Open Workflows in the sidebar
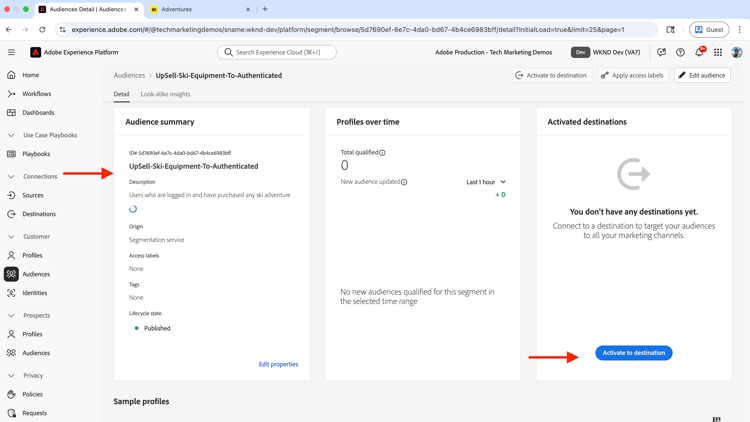The height and width of the screenshot is (422, 750). coord(36,94)
